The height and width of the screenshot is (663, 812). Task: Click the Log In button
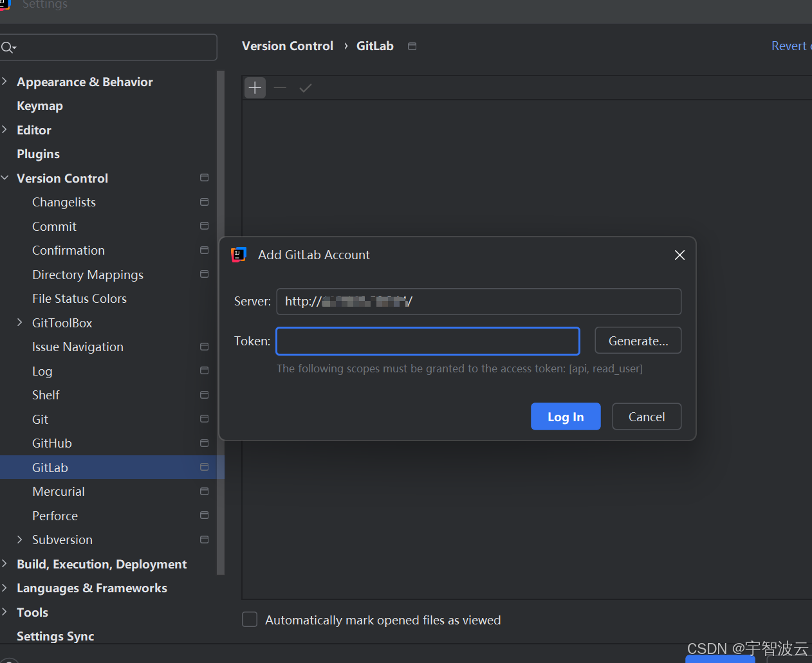click(x=566, y=417)
